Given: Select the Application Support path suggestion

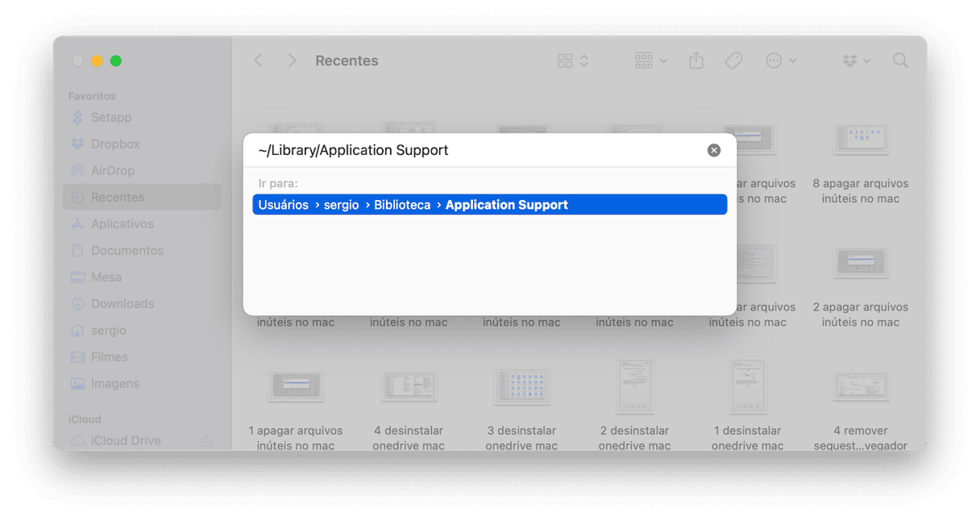Looking at the screenshot, I should pos(490,205).
